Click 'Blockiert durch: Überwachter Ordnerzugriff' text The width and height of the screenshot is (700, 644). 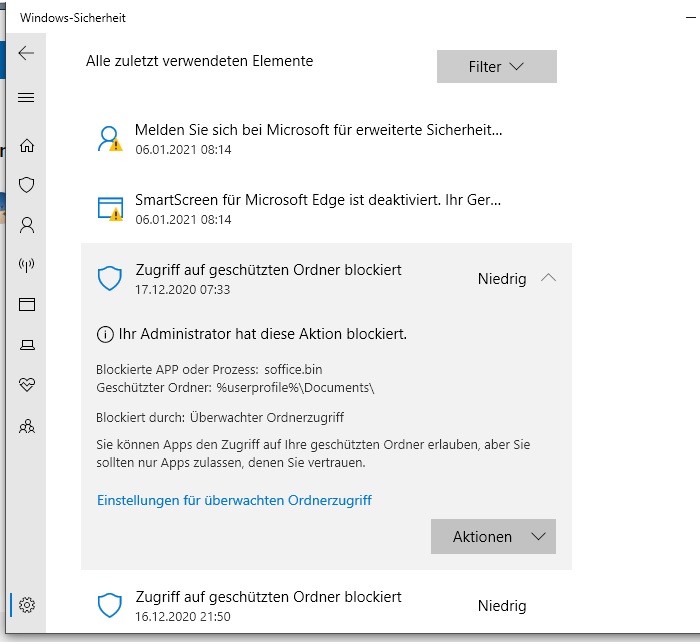(220, 417)
